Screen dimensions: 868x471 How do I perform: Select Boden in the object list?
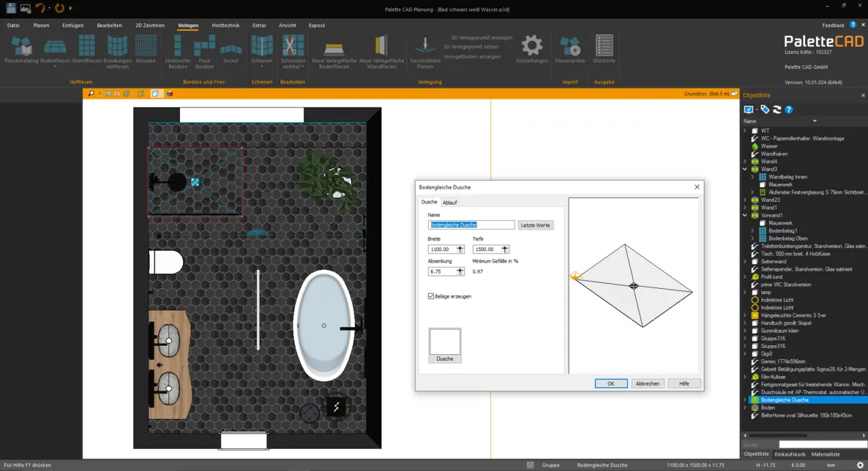(768, 408)
